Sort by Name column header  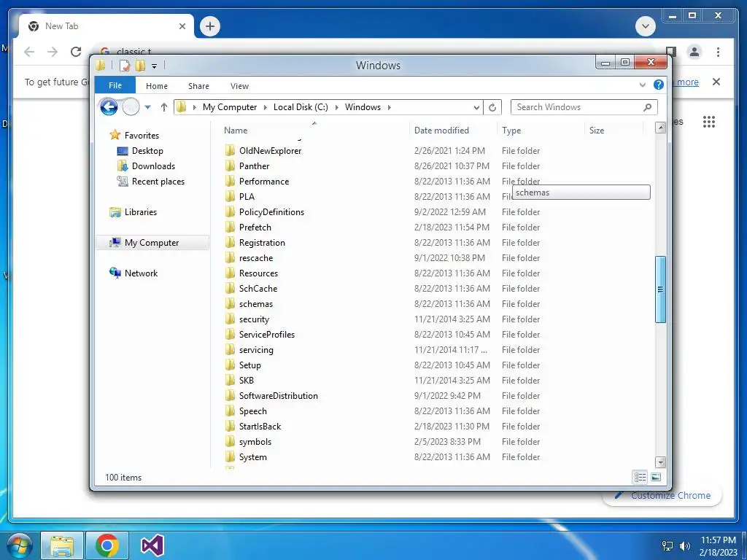[x=314, y=130]
